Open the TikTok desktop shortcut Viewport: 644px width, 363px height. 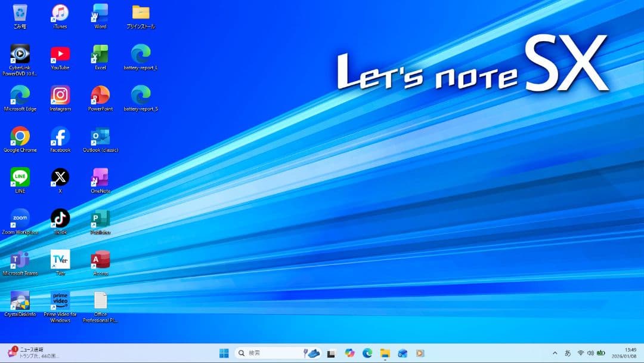(x=60, y=219)
